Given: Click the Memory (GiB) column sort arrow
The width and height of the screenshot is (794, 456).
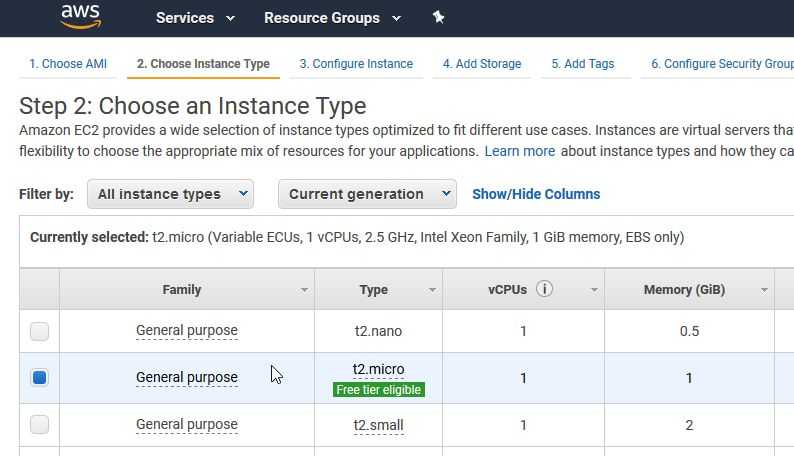Looking at the screenshot, I should coord(765,290).
